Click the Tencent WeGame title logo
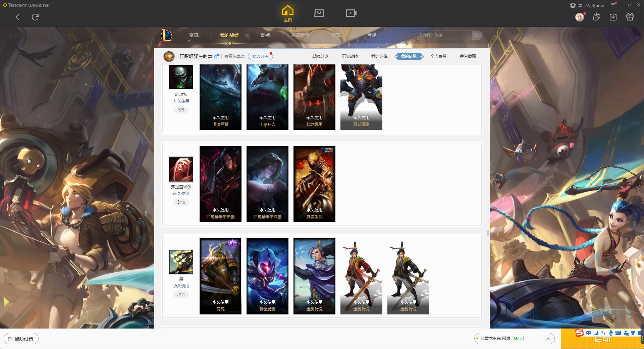Viewport: 644px width, 349px height. [26, 5]
